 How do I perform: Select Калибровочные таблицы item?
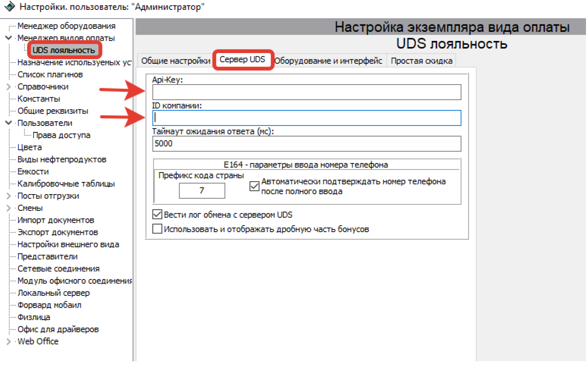pos(66,184)
